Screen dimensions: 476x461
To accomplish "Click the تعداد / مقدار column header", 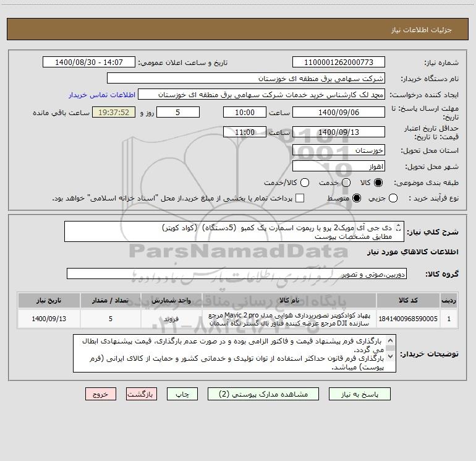I will point(110,300).
